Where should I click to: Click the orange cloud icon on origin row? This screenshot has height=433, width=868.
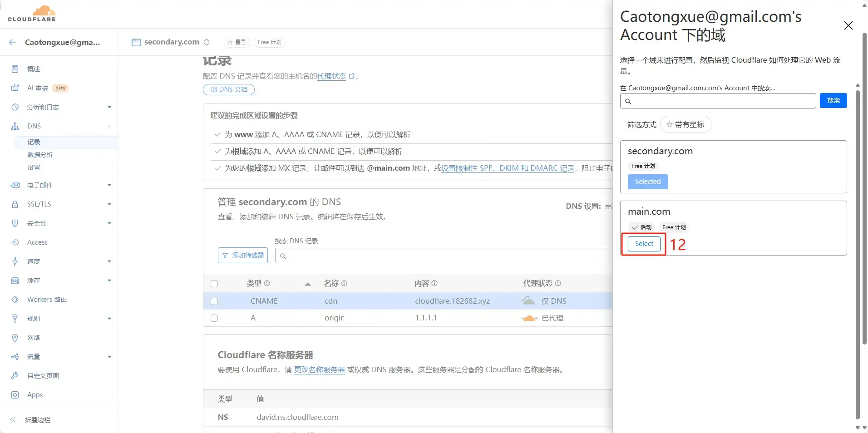click(530, 318)
